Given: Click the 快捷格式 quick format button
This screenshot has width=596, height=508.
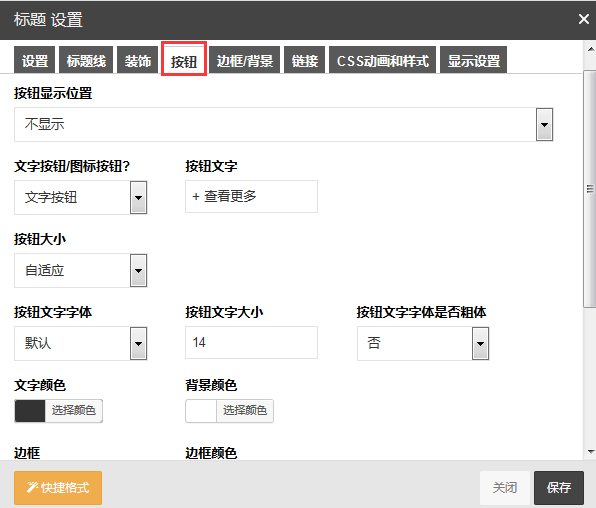Looking at the screenshot, I should (58, 487).
